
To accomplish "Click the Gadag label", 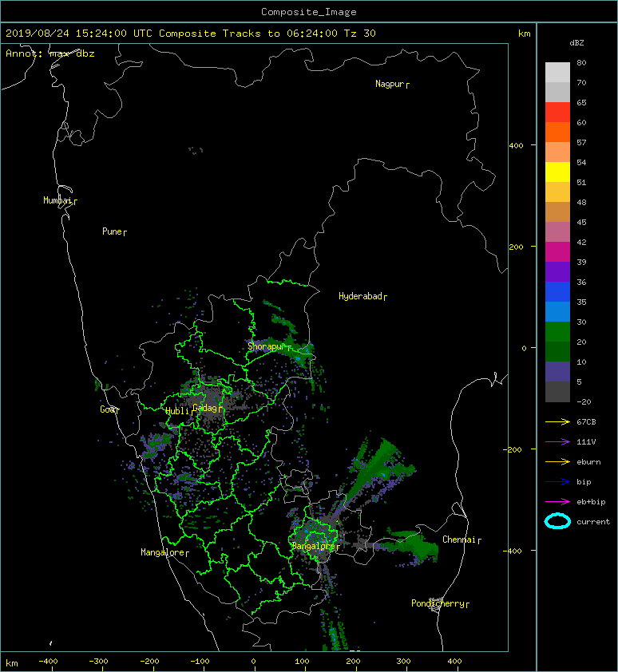I will (205, 408).
